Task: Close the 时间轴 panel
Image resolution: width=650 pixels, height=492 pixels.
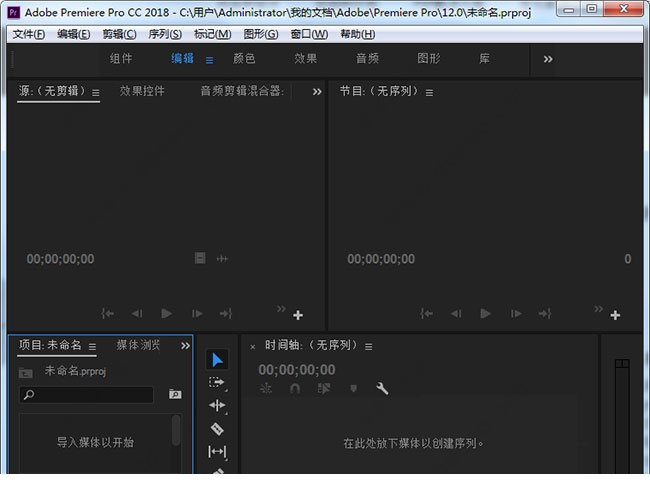Action: click(x=252, y=347)
